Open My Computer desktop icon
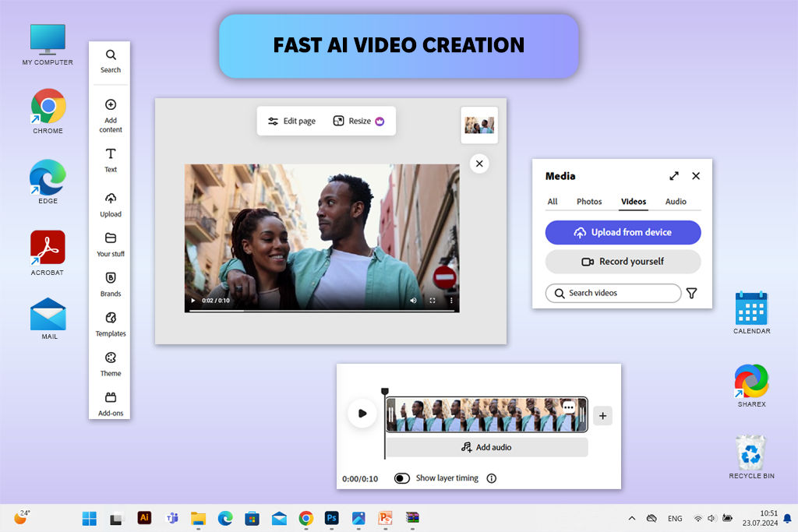The image size is (798, 532). tap(48, 44)
